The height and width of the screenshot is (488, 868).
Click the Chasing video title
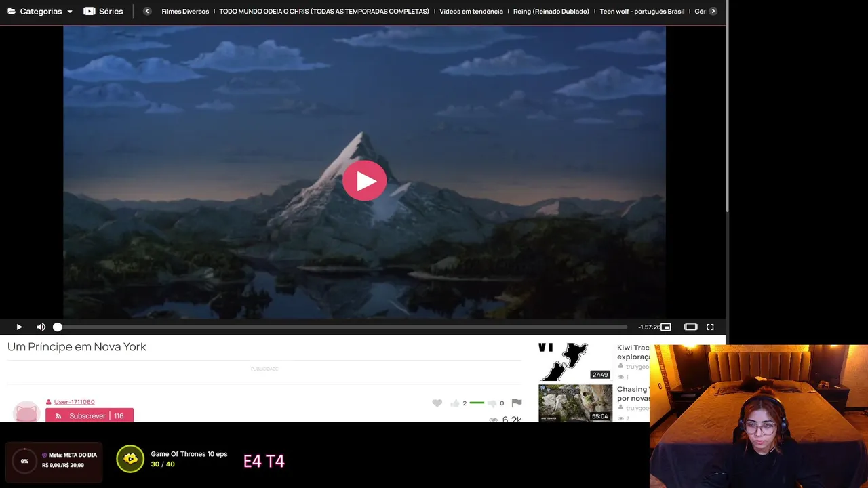tap(633, 394)
